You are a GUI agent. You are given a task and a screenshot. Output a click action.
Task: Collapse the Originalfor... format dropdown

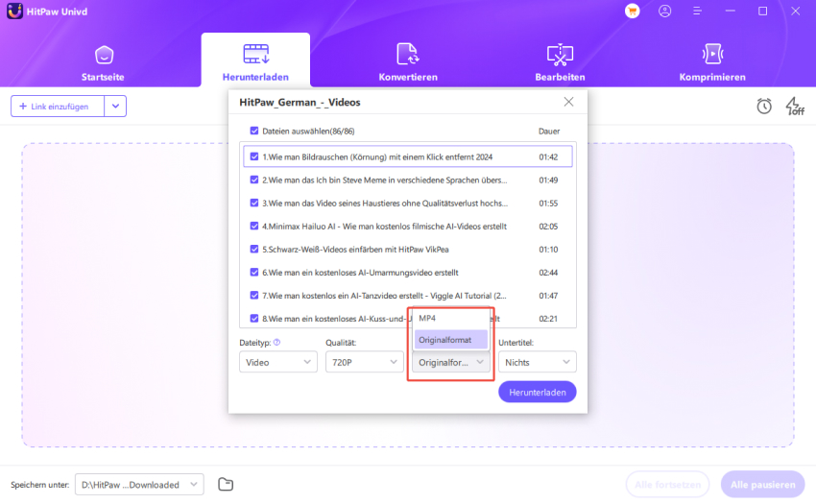[450, 362]
